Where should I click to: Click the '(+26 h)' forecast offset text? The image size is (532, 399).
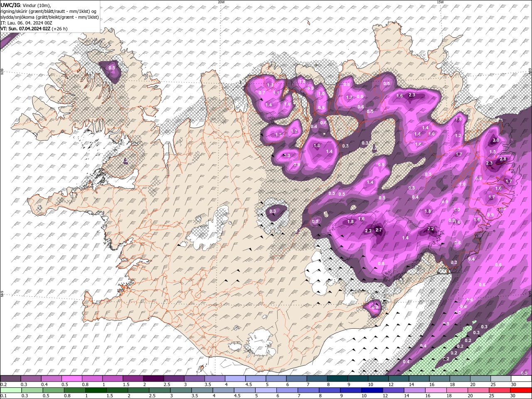point(60,29)
